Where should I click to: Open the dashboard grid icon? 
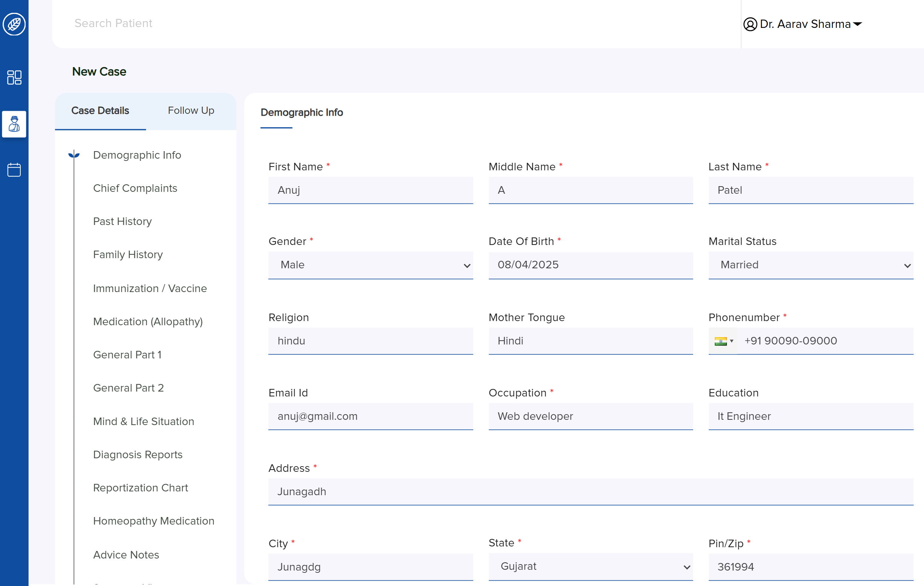pos(14,77)
